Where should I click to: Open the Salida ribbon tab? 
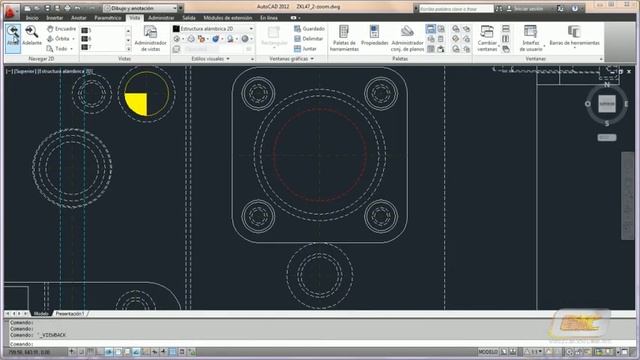coord(189,18)
